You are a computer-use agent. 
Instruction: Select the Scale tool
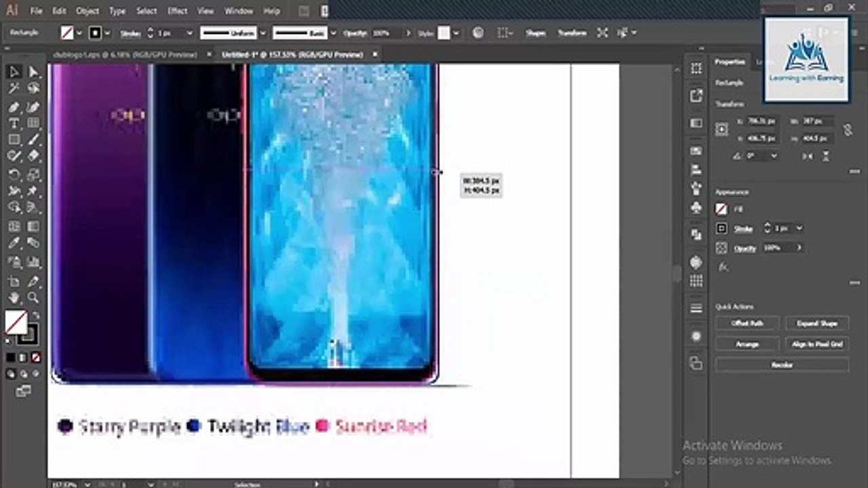pos(33,174)
